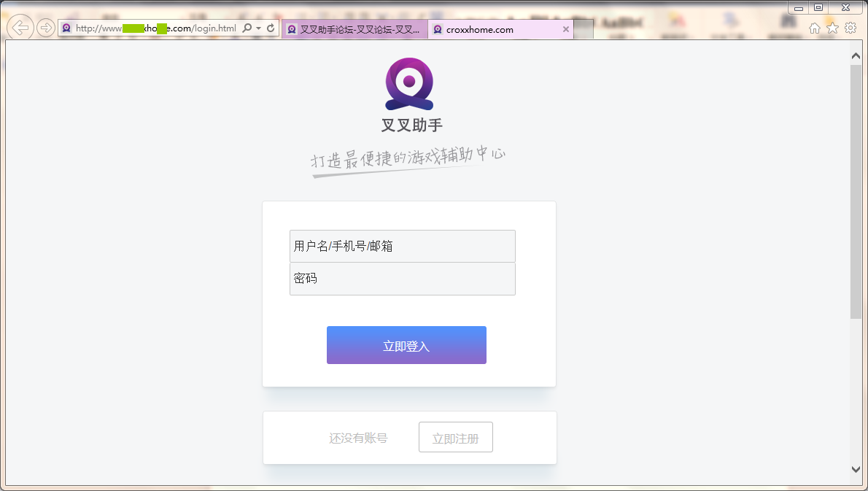Click the 叉叉助手 purple logo

[409, 84]
